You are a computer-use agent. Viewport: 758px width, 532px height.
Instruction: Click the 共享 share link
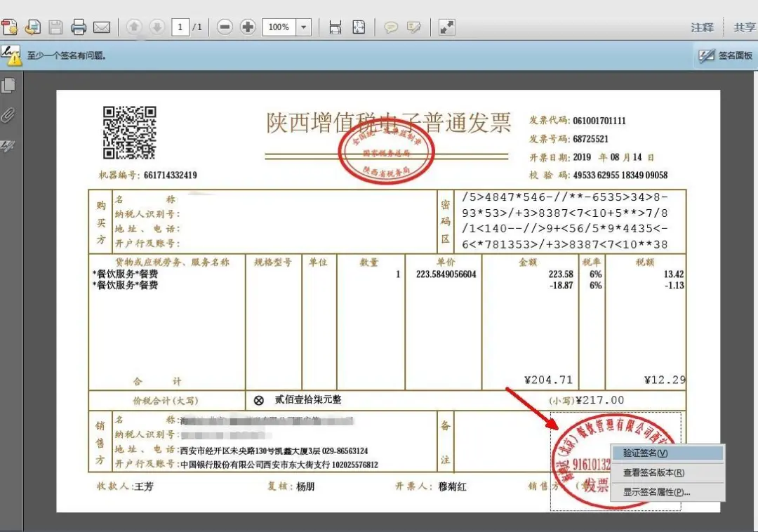[744, 27]
